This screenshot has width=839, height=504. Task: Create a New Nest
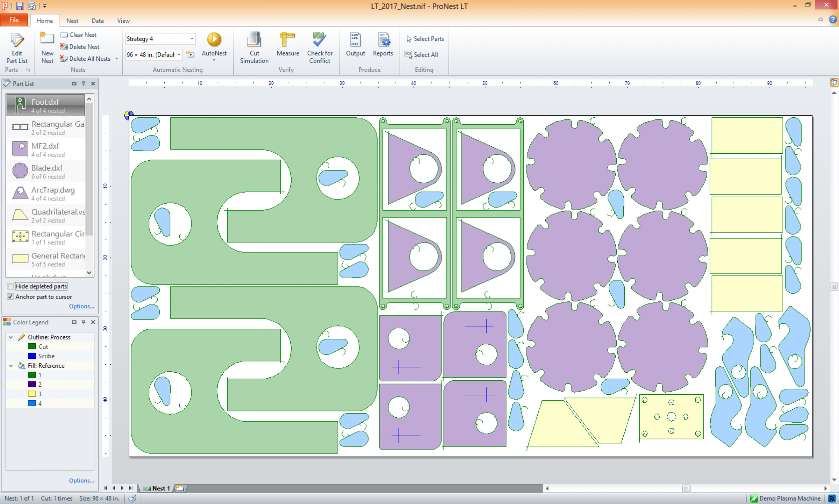tap(47, 48)
